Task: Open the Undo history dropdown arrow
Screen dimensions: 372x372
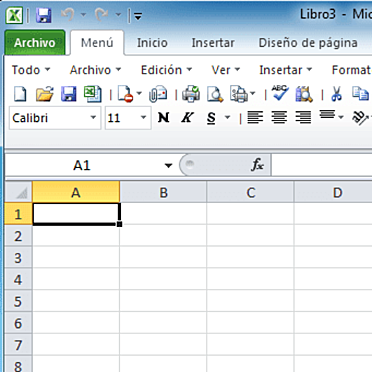Action: pyautogui.click(x=83, y=15)
